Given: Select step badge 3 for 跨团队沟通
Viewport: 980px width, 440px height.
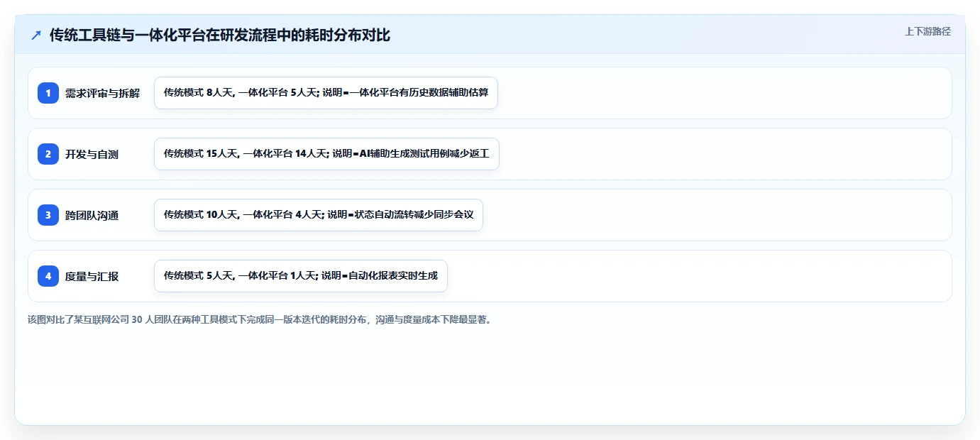Looking at the screenshot, I should (x=48, y=215).
